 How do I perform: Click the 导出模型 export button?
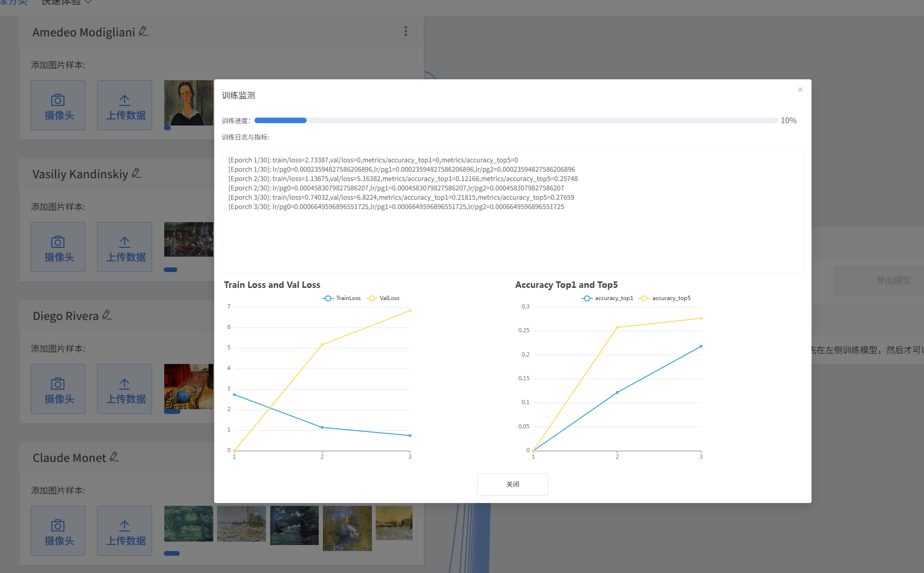click(x=892, y=280)
